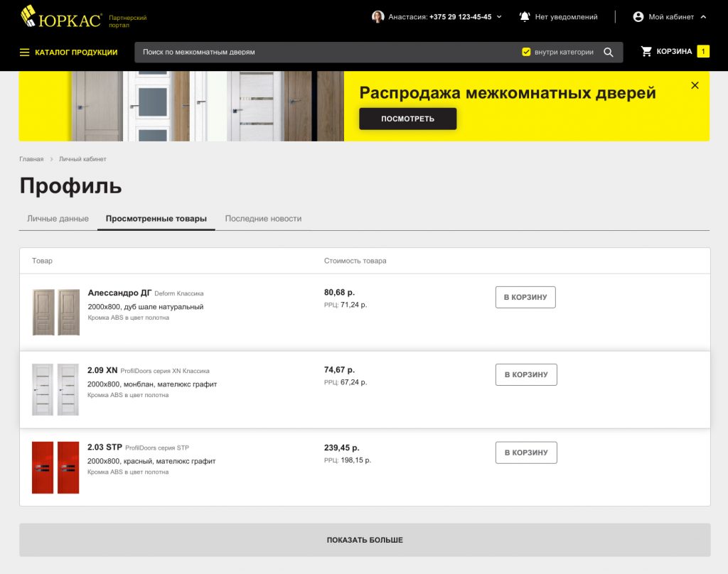Close the yellow sale banner
728x574 pixels.
(695, 85)
